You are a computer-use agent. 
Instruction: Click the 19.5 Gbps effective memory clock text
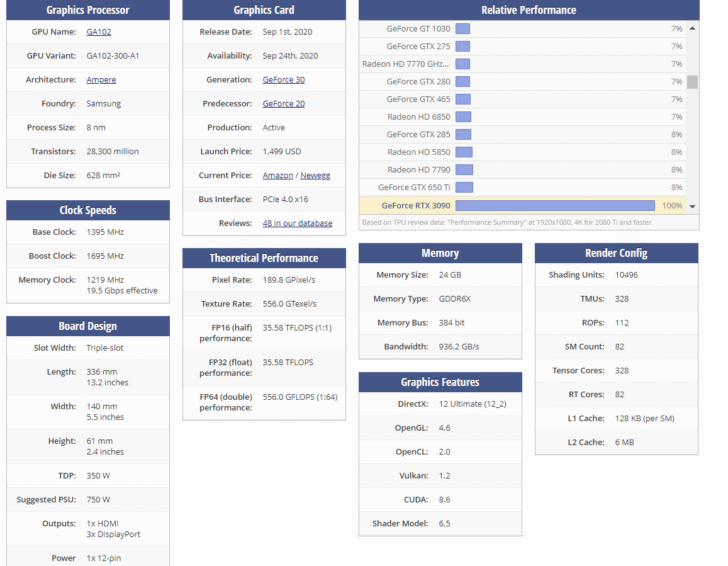(x=122, y=290)
